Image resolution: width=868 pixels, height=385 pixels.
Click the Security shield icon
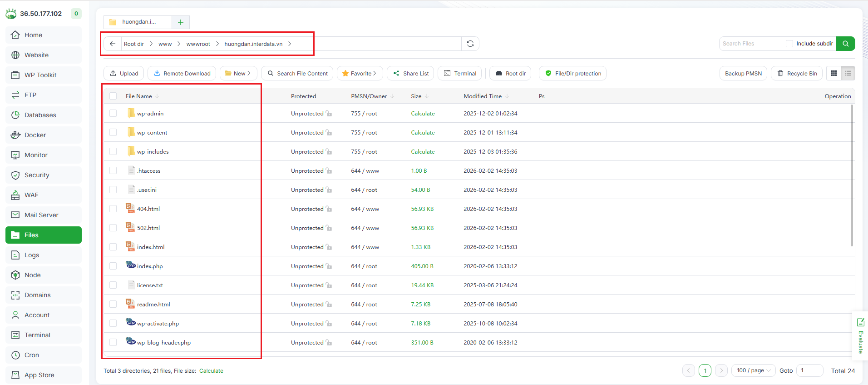pyautogui.click(x=15, y=175)
